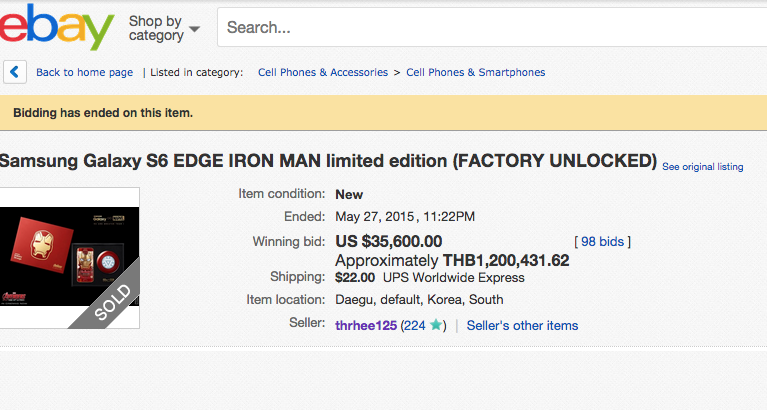Click the Samsung Galaxy S6 listing title
Viewport: 767px width, 410px height.
pos(328,161)
